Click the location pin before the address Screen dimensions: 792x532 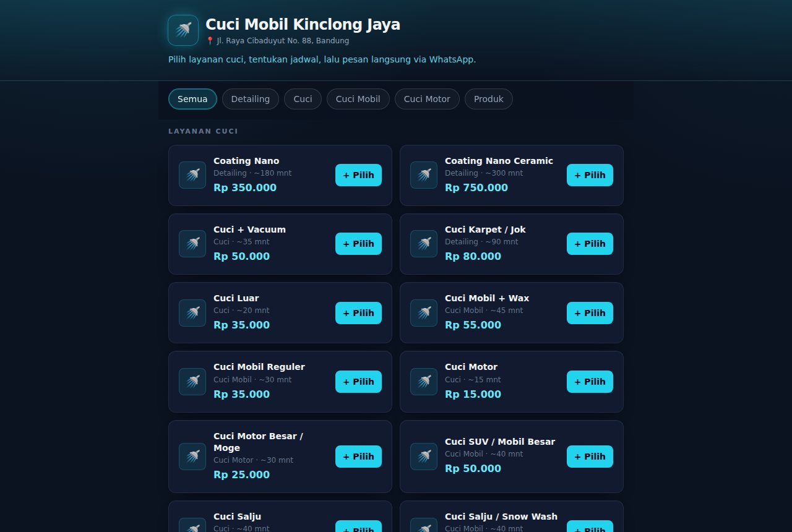tap(210, 41)
